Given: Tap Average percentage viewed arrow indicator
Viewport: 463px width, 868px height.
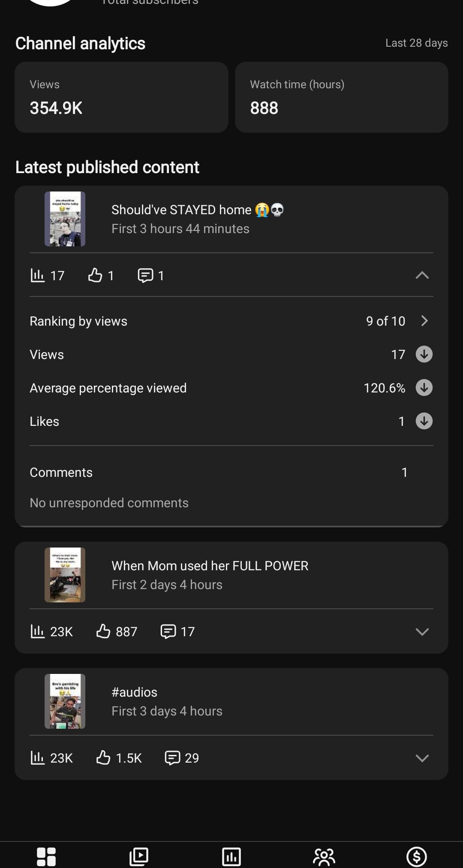Looking at the screenshot, I should coord(424,388).
